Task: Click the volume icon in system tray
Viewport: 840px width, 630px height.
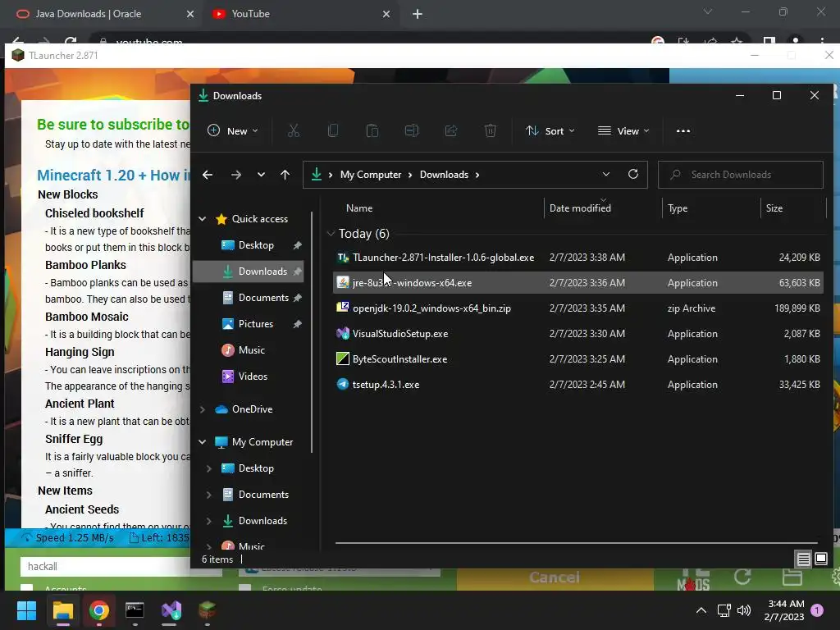Action: (744, 610)
